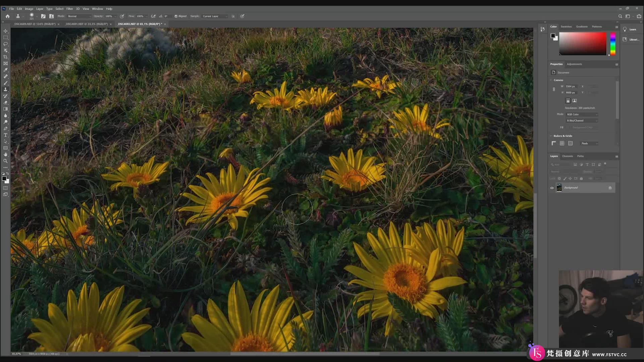Select the Spot Healing Brush tool
The image size is (644, 362).
point(5,76)
